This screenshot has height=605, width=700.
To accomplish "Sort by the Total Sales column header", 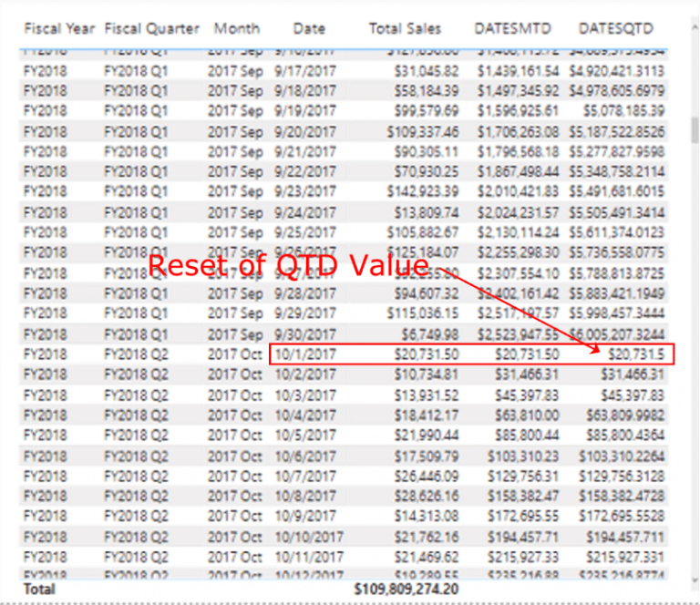I will coord(405,28).
